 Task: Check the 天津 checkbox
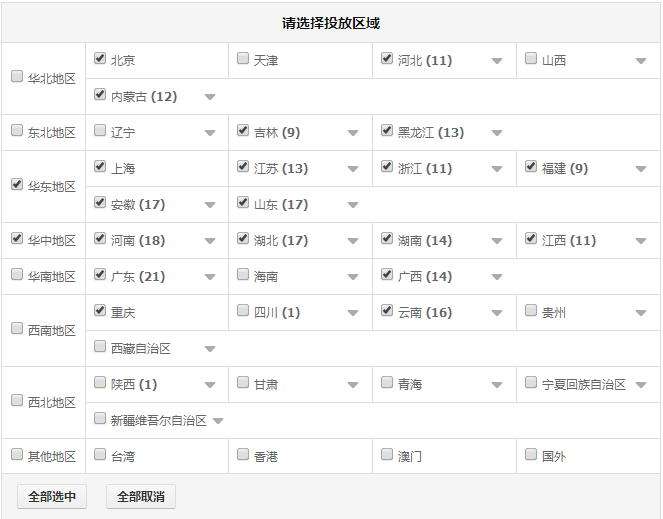coord(243,58)
